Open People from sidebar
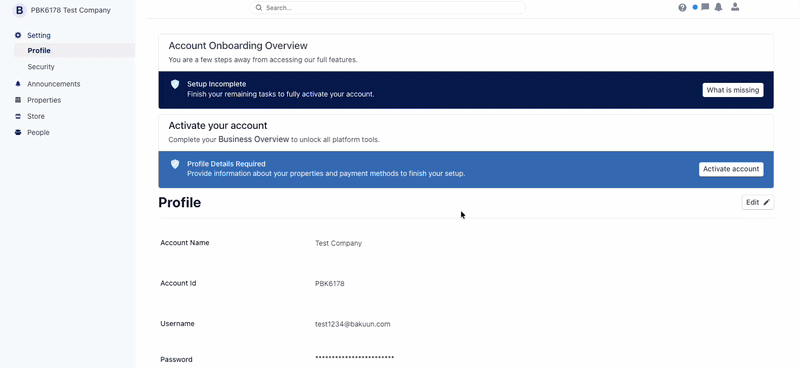The width and height of the screenshot is (800, 368). [x=38, y=132]
